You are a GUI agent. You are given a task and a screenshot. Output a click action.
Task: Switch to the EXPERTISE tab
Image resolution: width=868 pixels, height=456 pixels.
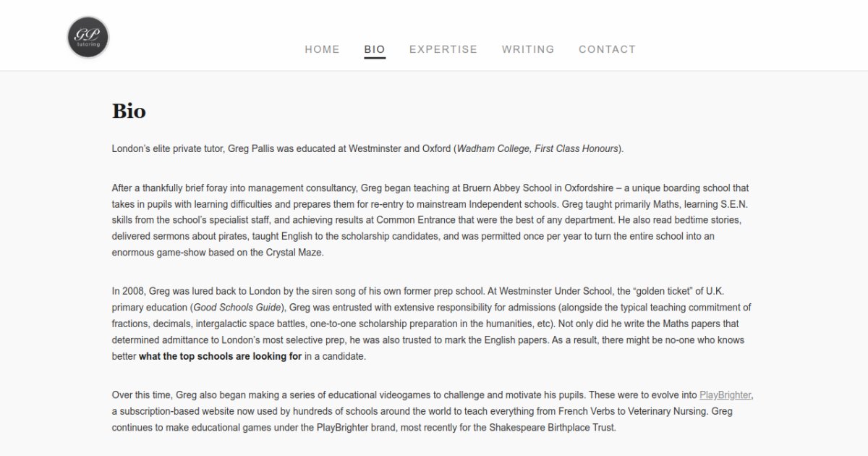(443, 49)
